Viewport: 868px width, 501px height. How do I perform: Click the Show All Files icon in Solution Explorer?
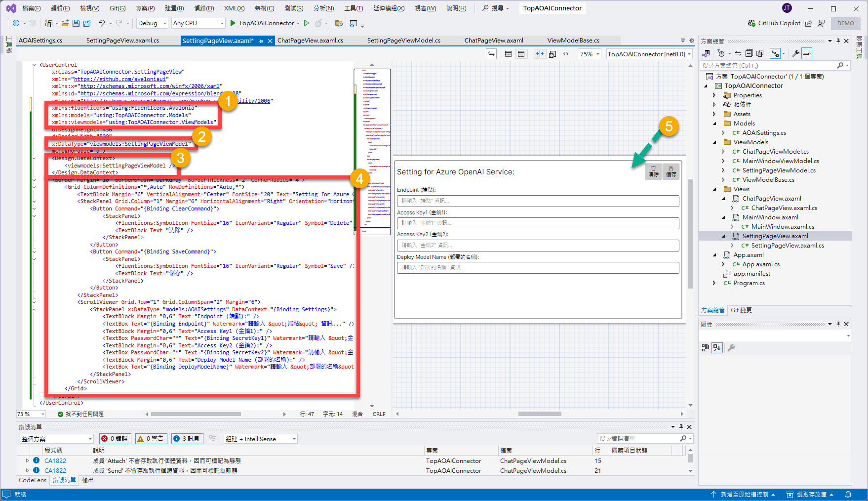[760, 53]
